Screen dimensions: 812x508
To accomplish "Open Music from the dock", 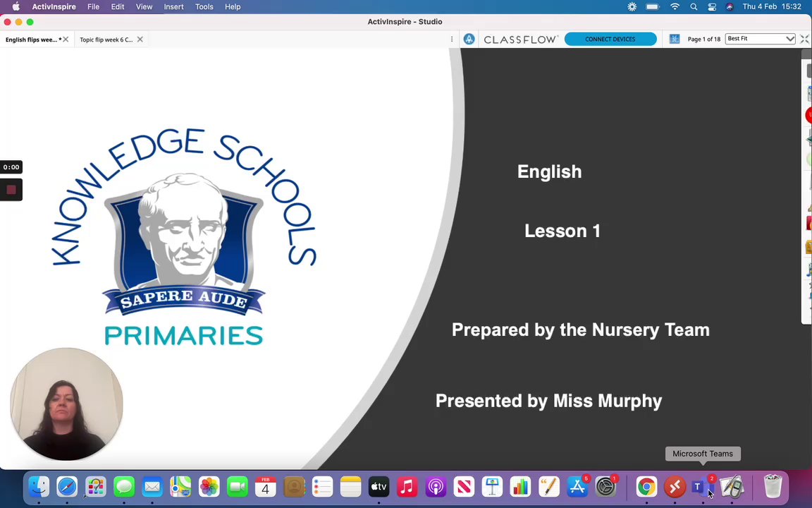I will point(407,487).
